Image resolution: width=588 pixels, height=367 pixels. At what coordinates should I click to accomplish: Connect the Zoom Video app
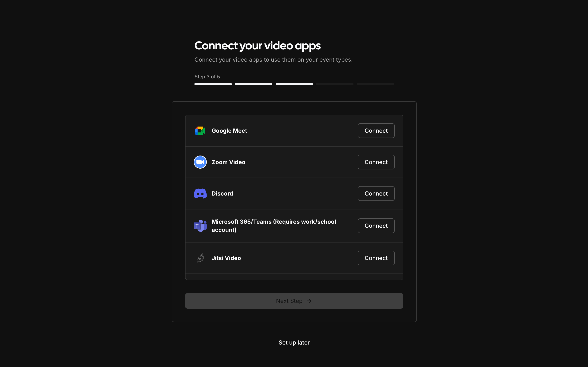pyautogui.click(x=376, y=162)
